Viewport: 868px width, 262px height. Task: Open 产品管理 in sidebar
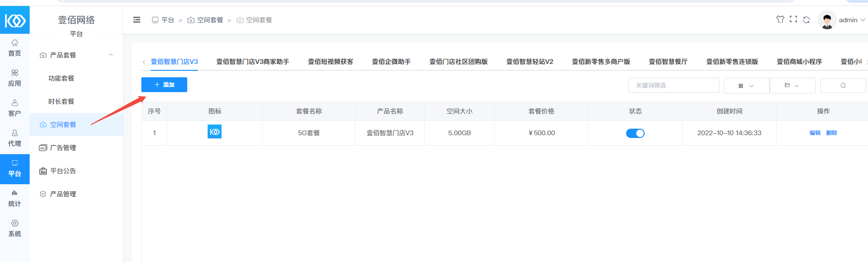(x=63, y=194)
